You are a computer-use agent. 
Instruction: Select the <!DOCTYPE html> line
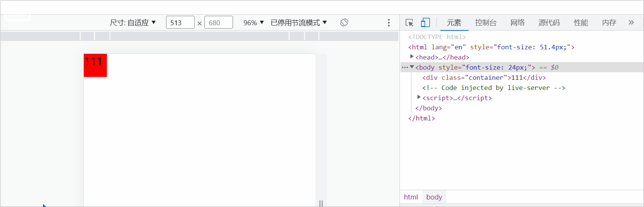click(x=437, y=37)
